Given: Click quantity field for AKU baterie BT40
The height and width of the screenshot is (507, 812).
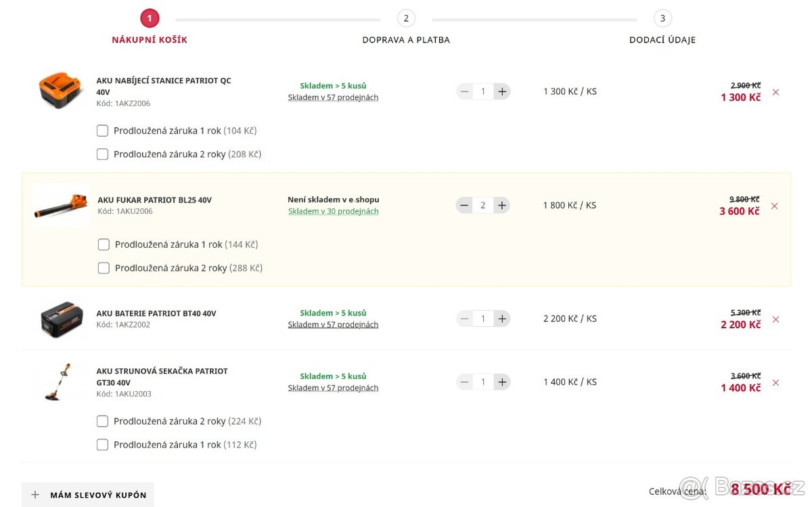Looking at the screenshot, I should point(482,319).
